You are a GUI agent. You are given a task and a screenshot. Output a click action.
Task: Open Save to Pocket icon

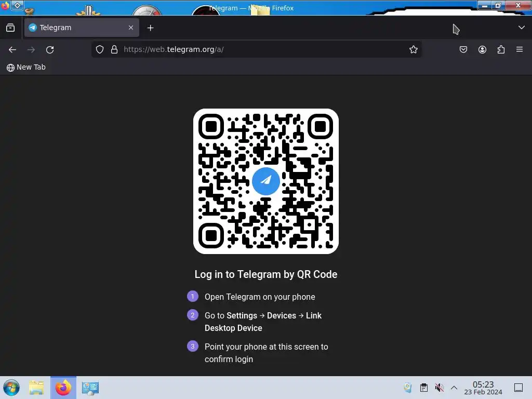463,49
